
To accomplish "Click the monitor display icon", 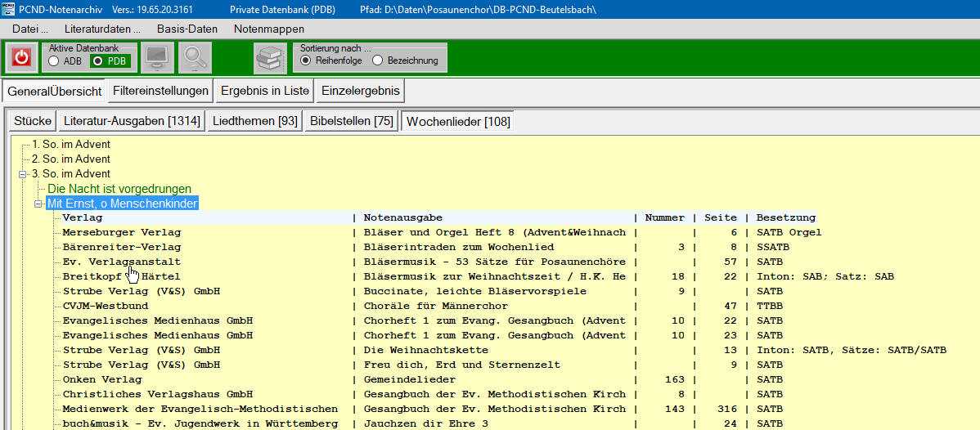I will 157,58.
